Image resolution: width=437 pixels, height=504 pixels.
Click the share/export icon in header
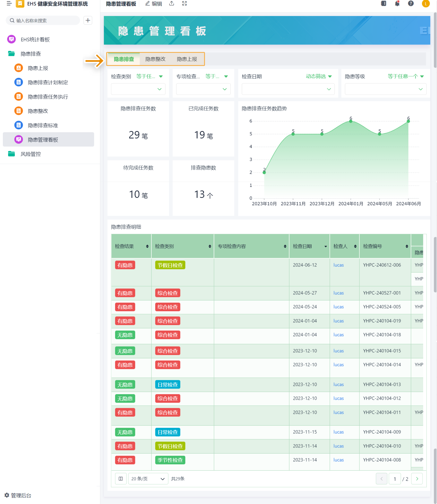pyautogui.click(x=172, y=3)
